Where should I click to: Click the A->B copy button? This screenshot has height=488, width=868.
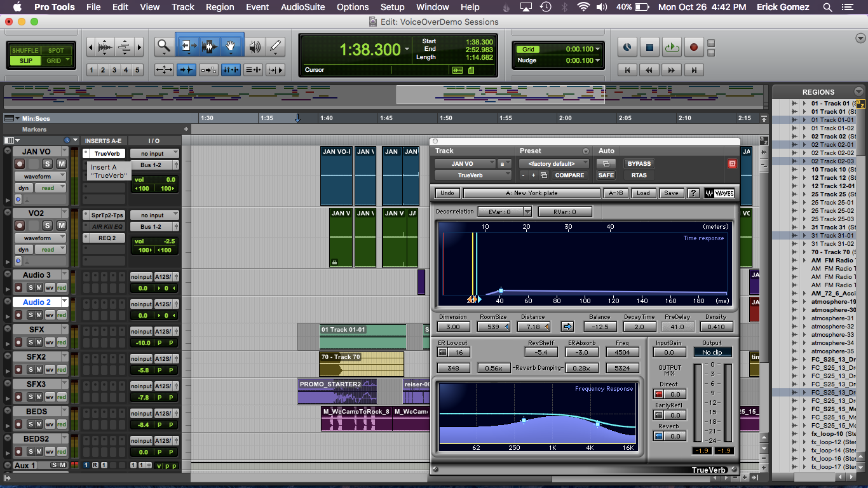pyautogui.click(x=615, y=193)
